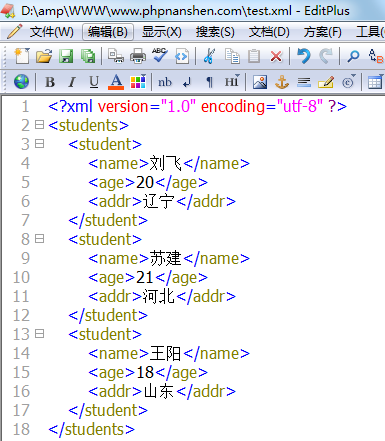385x441 pixels.
Task: Click the New document icon
Action: coord(22,56)
